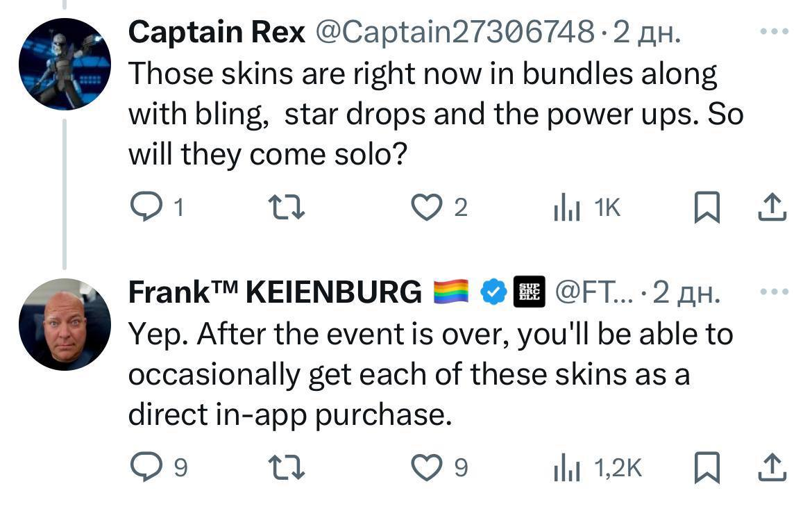Open more options for Captain Rex's tweet
The width and height of the screenshot is (812, 511).
pyautogui.click(x=774, y=31)
